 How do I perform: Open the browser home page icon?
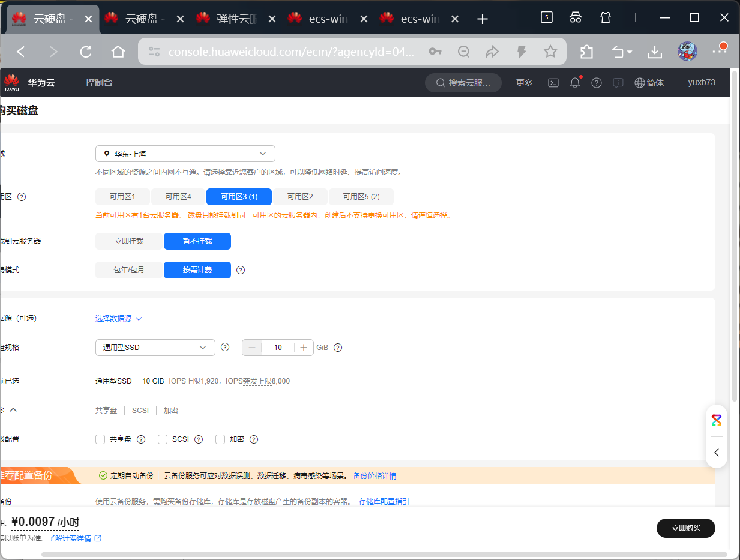pos(118,52)
